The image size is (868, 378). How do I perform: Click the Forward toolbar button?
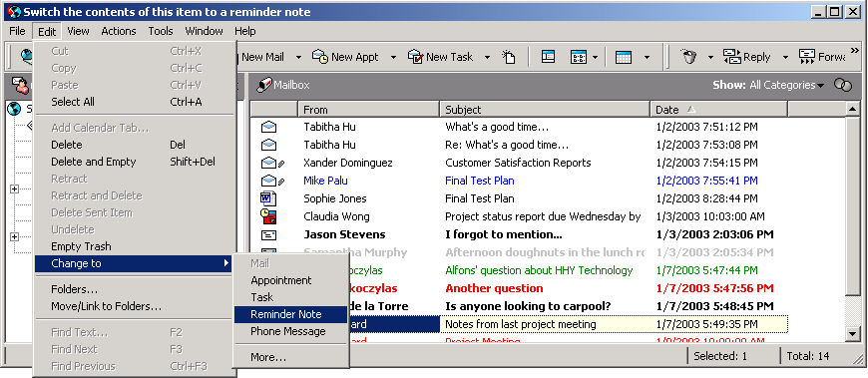click(823, 57)
